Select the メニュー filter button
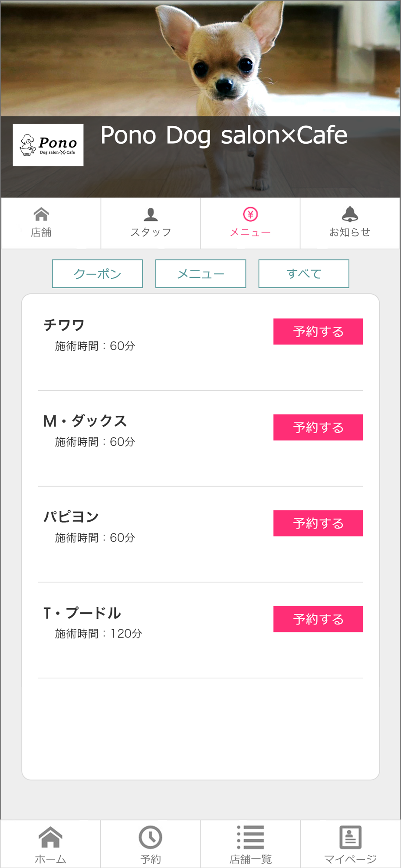 [200, 274]
